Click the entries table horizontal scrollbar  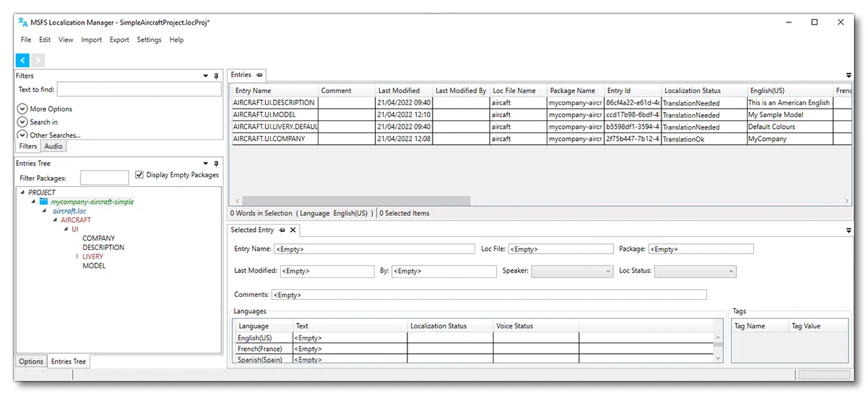point(356,201)
